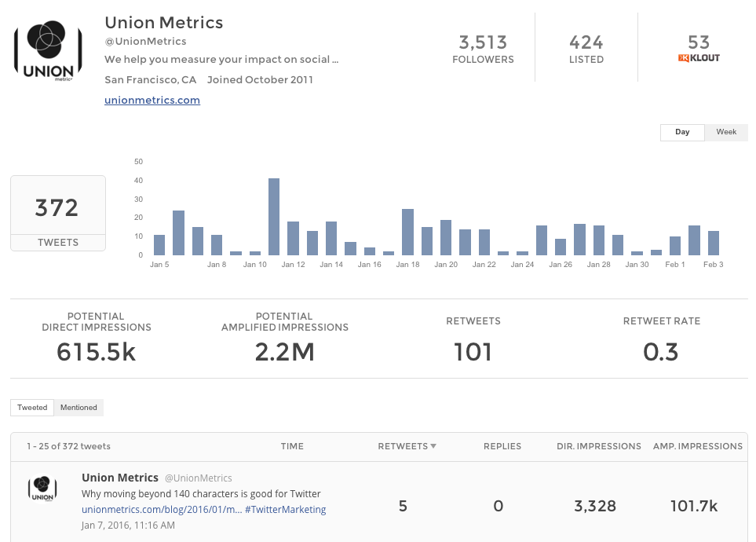
Task: Open the unionmetrics.com blog link in tweet
Action: coord(162,510)
